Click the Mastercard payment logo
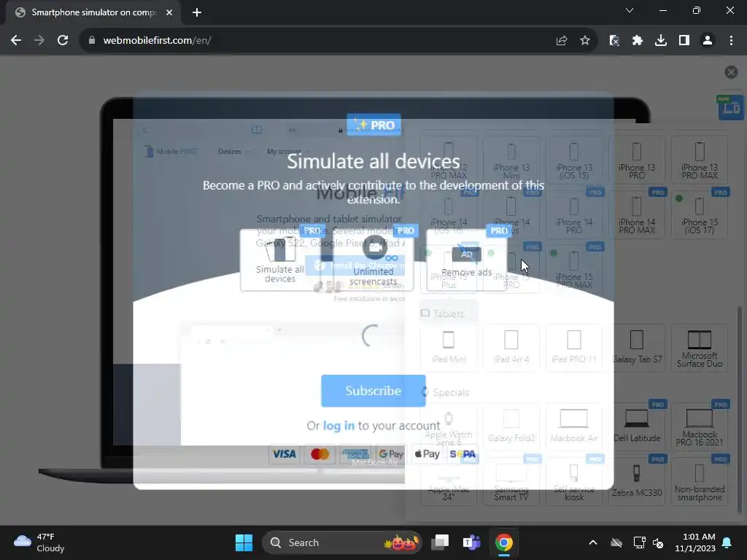Viewport: 747px width, 560px height. pos(320,454)
